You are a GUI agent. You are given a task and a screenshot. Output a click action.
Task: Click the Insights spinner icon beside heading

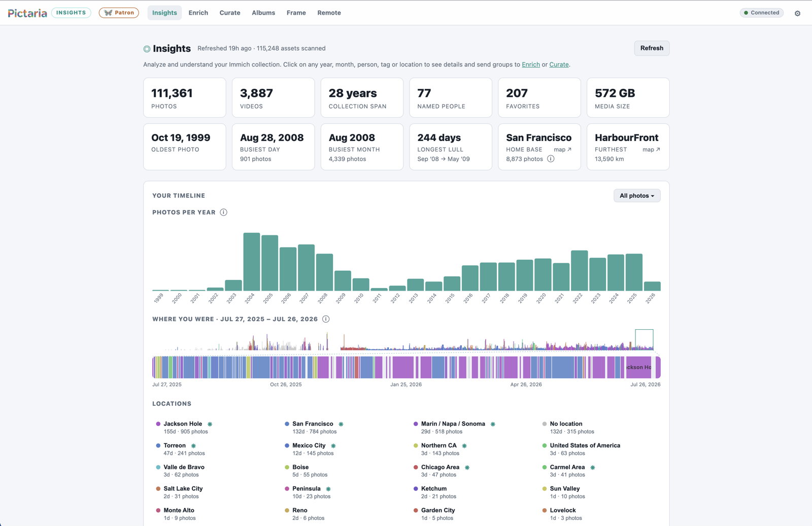(147, 49)
